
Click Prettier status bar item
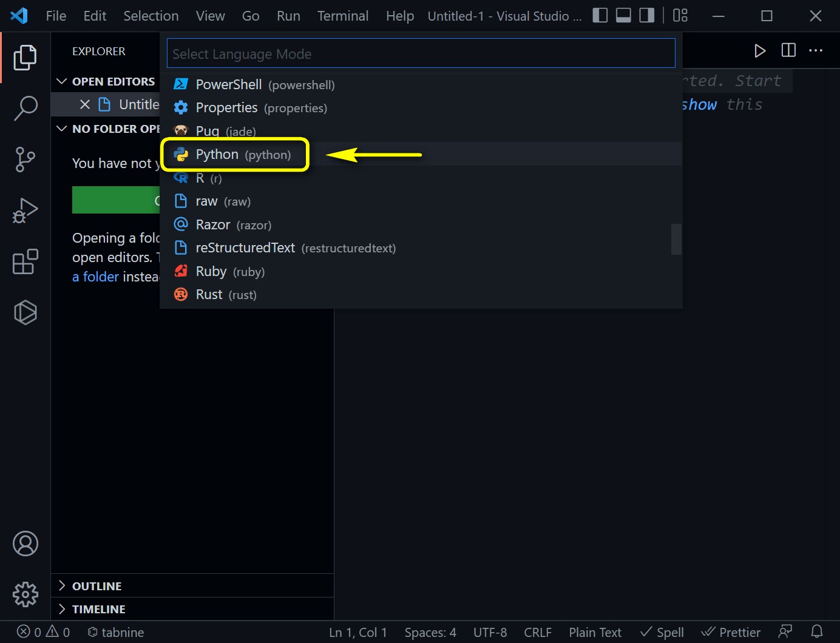pos(731,632)
